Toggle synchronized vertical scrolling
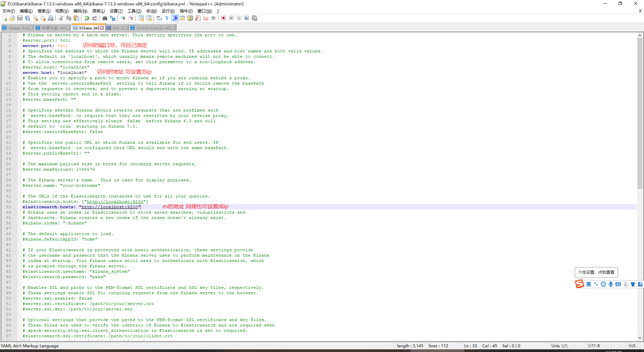The height and width of the screenshot is (352, 644). click(141, 18)
